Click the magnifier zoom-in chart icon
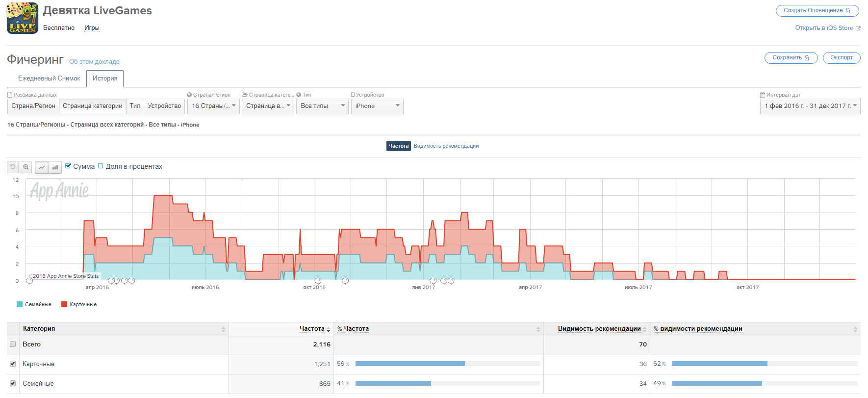The height and width of the screenshot is (398, 868). point(26,167)
